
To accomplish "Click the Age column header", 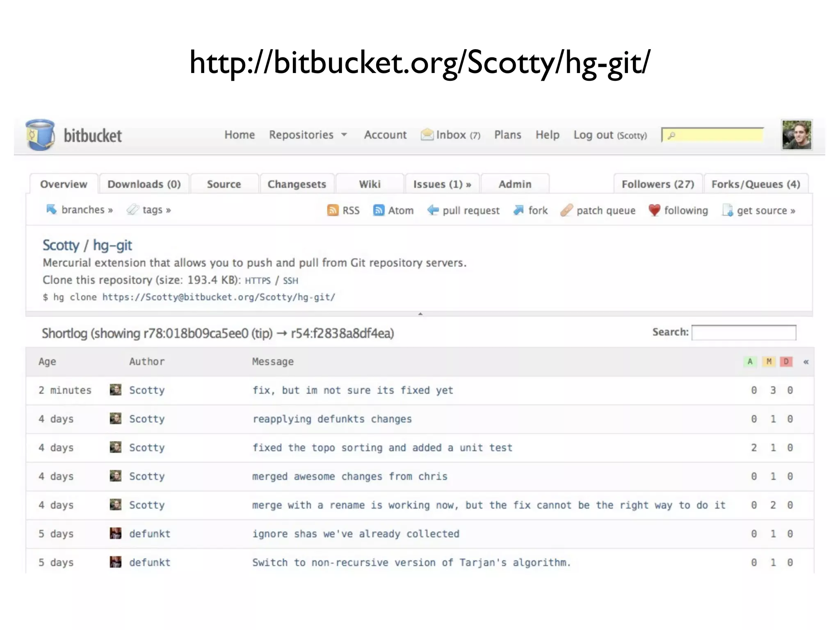I will [47, 362].
